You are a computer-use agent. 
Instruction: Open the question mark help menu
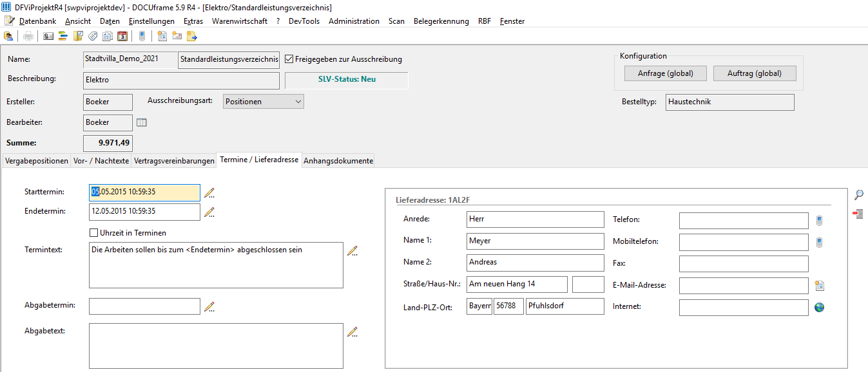pyautogui.click(x=278, y=21)
